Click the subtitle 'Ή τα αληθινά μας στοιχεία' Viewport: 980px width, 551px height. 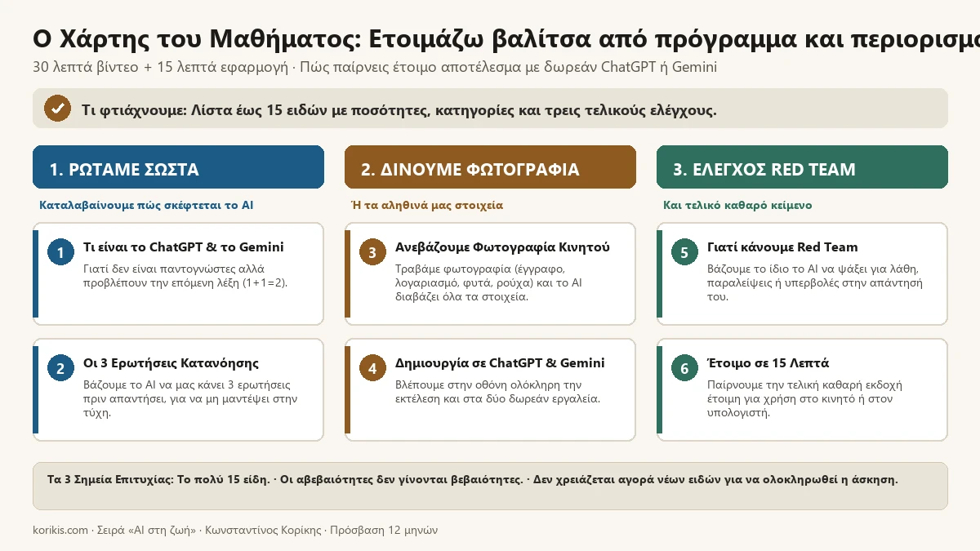[427, 205]
